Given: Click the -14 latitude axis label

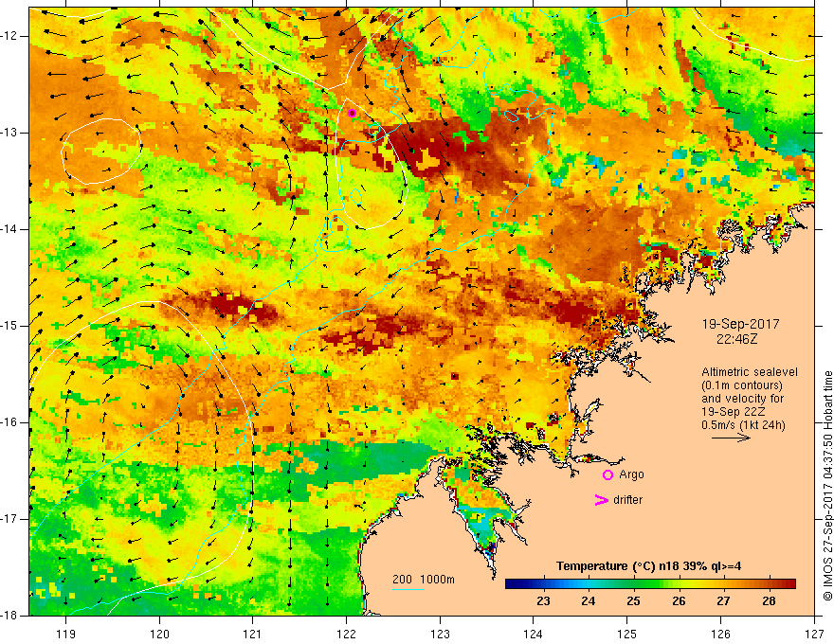Looking at the screenshot, I should click(x=9, y=229).
